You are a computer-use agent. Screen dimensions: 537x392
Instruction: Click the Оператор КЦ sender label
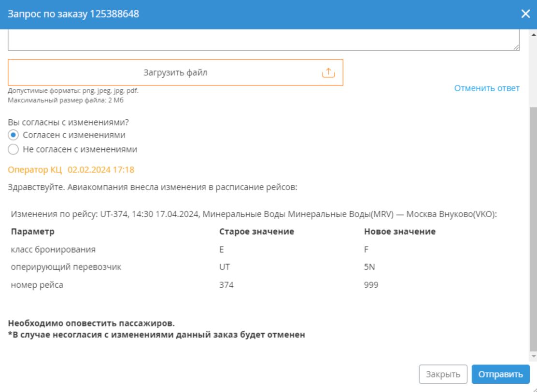click(x=35, y=170)
